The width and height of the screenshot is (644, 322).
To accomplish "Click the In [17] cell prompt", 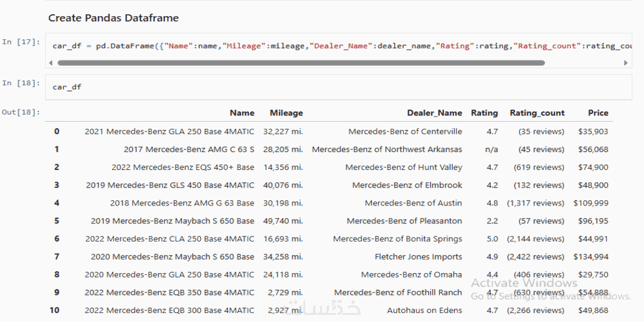I will (x=16, y=43).
